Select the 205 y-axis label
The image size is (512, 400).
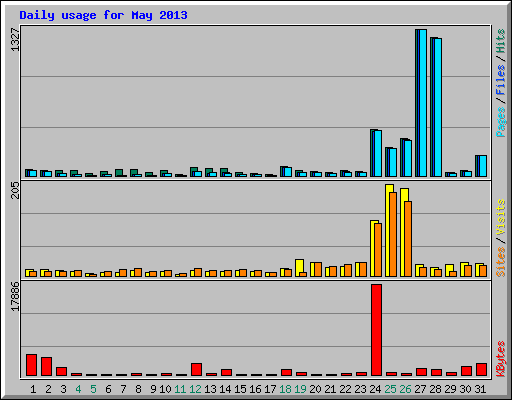click(15, 190)
